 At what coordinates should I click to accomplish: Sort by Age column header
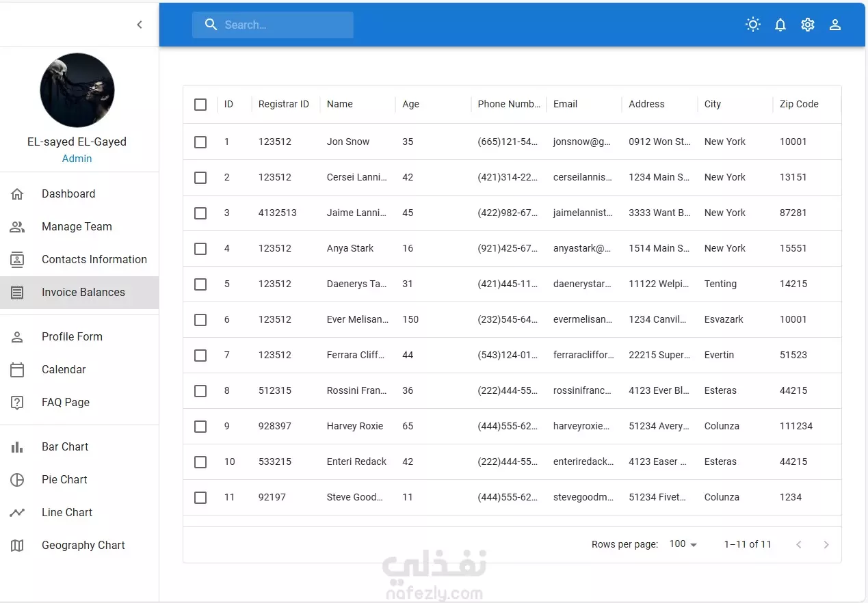[x=410, y=105]
